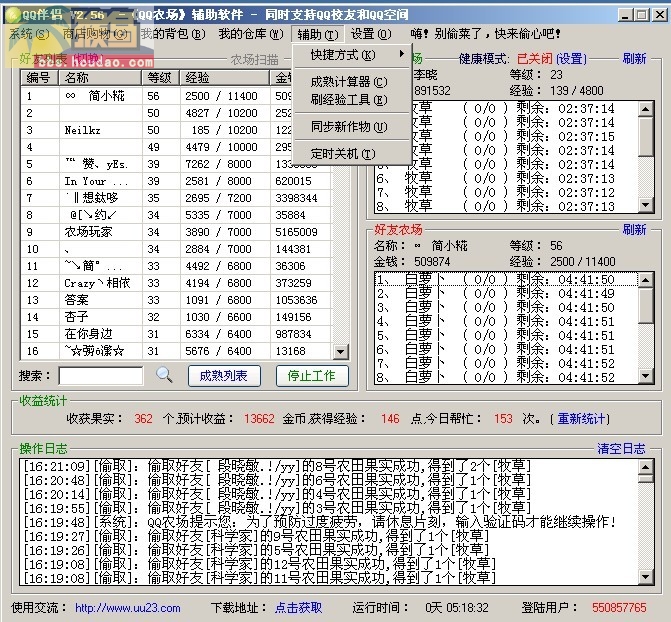Screen dimensions: 671x622
Task: Refresh 好友农场 panel with 刷新 link
Action: [634, 229]
